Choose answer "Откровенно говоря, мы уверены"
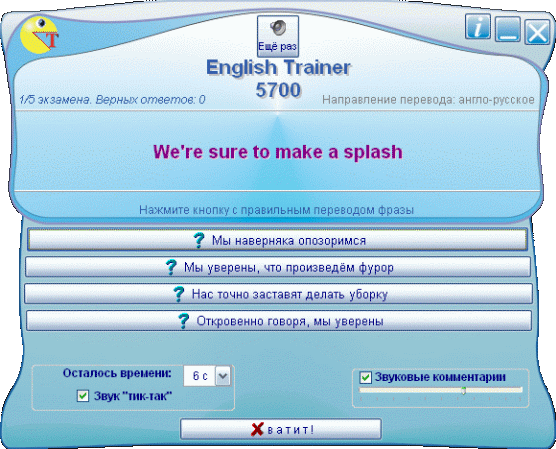Image resolution: width=556 pixels, height=449 pixels. coord(279,321)
